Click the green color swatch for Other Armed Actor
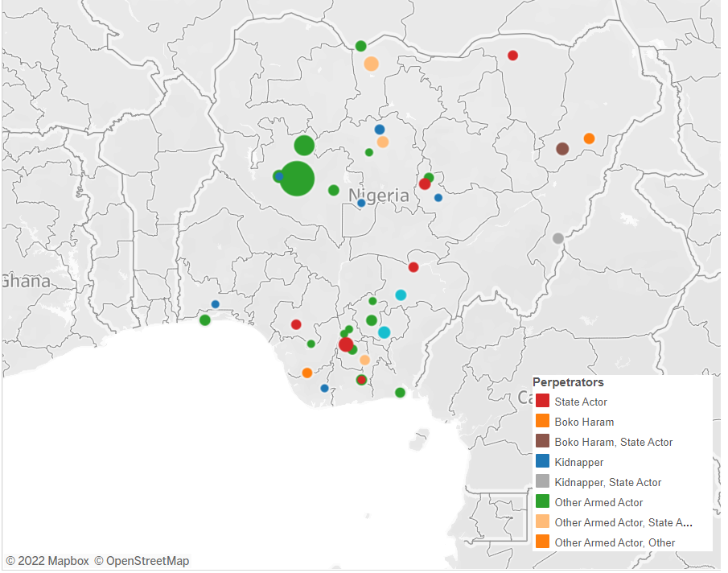Image resolution: width=728 pixels, height=573 pixels. [x=541, y=502]
